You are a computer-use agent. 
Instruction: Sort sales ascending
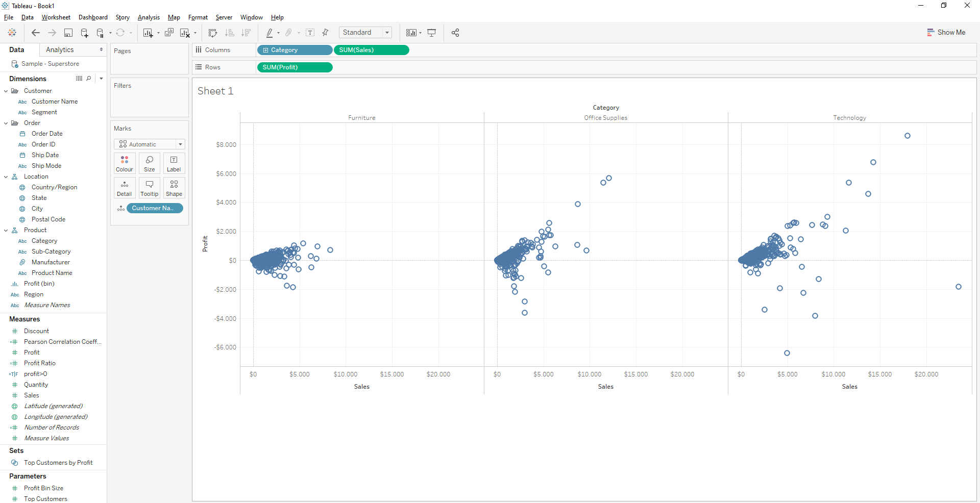coord(230,33)
